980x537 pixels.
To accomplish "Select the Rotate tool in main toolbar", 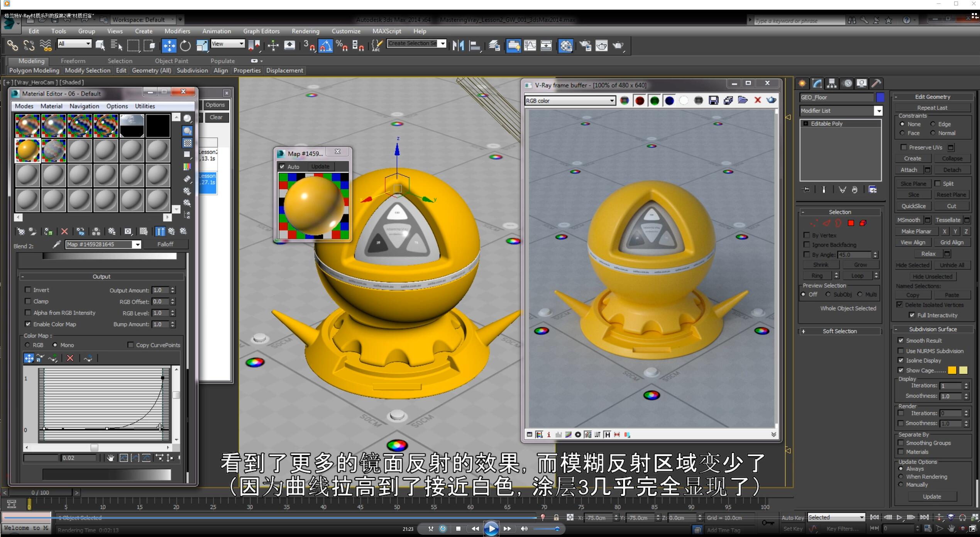I will tap(186, 46).
